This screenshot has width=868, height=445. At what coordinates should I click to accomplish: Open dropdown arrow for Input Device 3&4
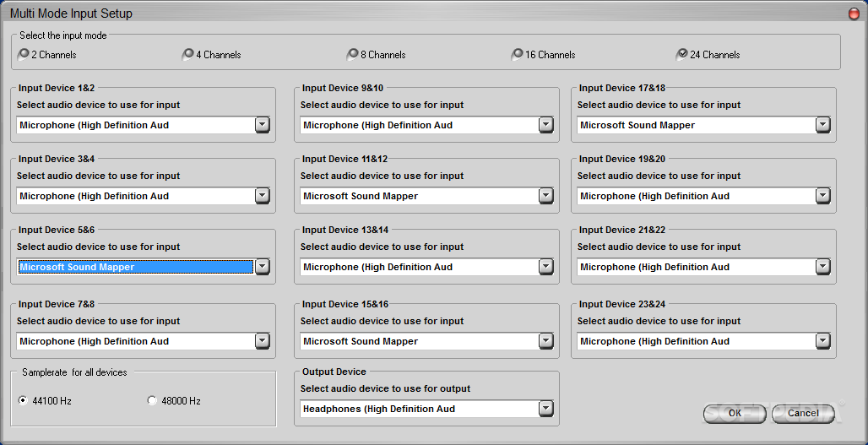tap(263, 196)
